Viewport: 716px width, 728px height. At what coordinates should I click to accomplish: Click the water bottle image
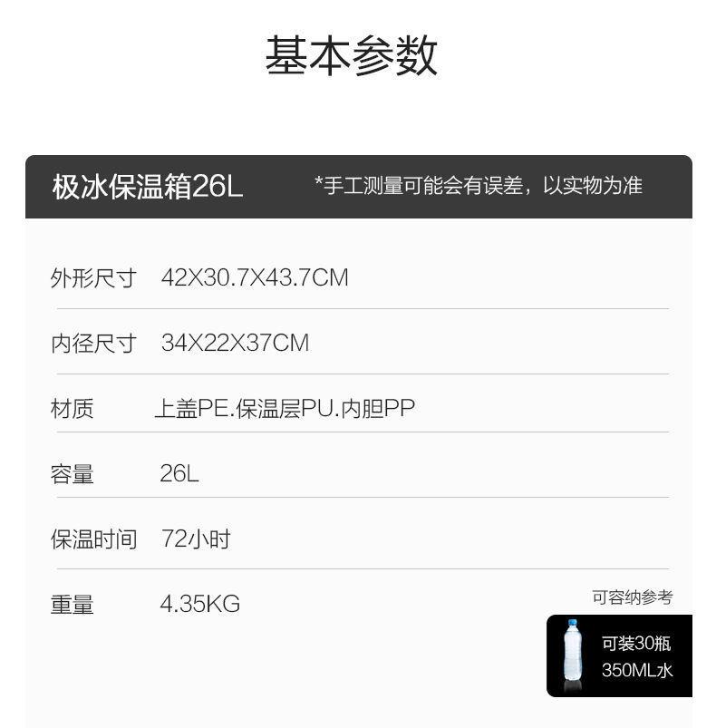(x=572, y=655)
